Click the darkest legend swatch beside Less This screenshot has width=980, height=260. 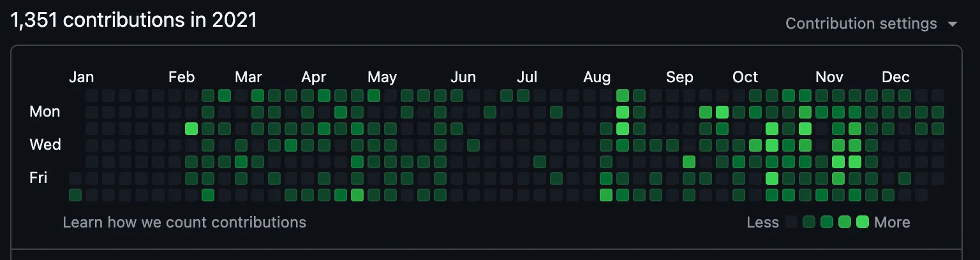(792, 222)
